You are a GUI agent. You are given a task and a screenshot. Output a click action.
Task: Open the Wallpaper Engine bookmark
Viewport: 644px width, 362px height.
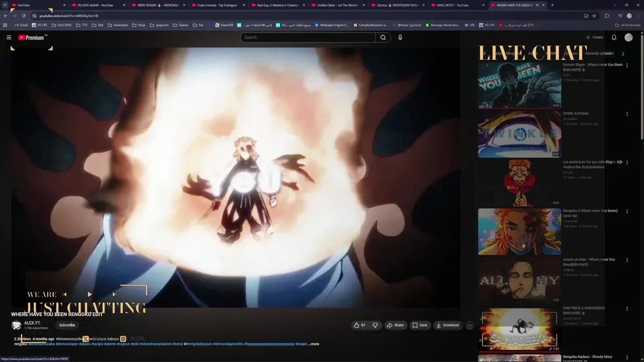(x=332, y=25)
